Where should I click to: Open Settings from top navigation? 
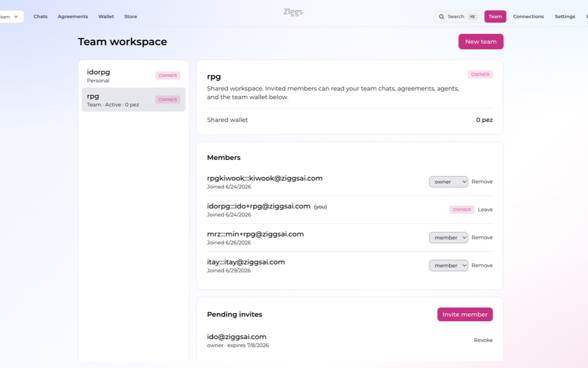point(565,17)
